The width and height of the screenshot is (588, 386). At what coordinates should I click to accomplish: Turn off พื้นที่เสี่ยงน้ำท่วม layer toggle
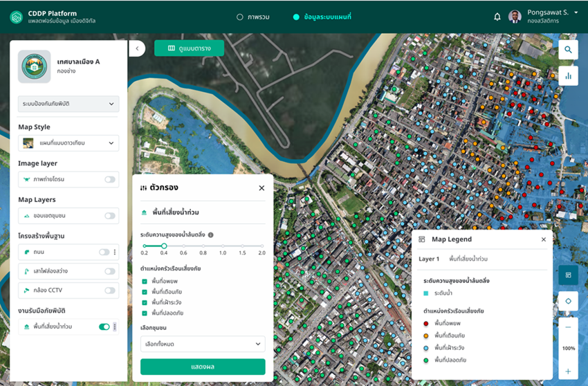tap(104, 327)
